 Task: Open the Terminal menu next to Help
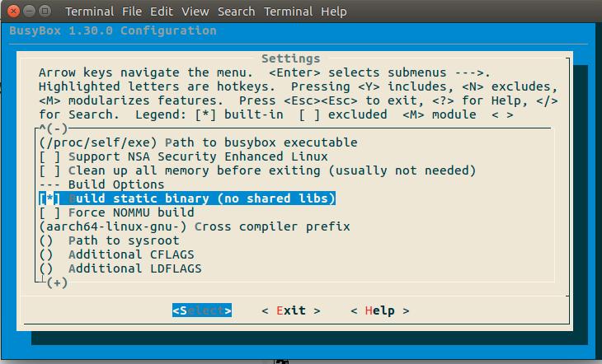pos(289,12)
